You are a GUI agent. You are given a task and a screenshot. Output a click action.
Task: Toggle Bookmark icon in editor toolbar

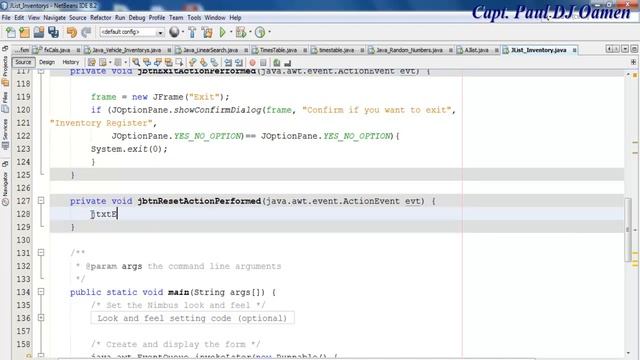point(214,62)
